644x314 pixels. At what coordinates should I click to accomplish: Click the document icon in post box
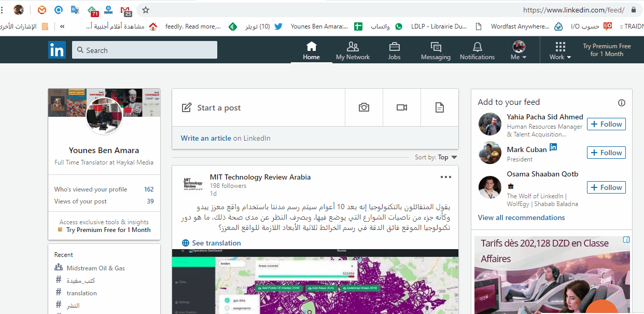point(439,107)
